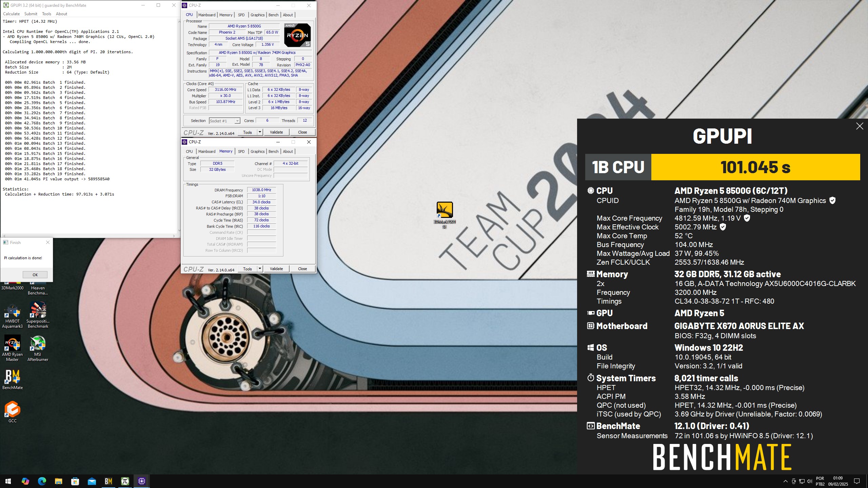
Task: Click the Core Speed value field
Action: [x=225, y=90]
